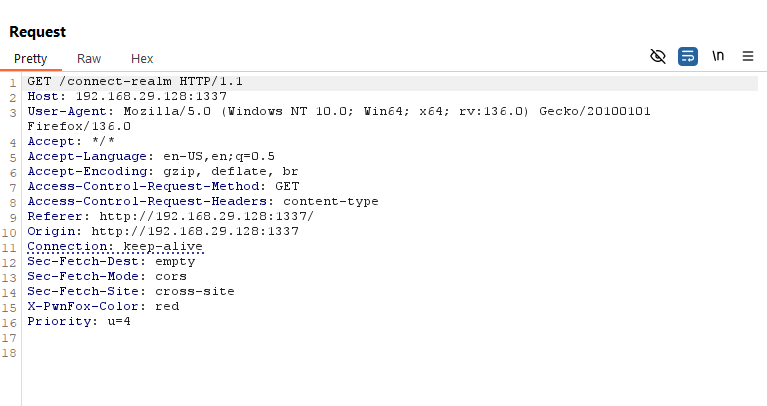The image size is (767, 406).
Task: Click the Accept-Language header line
Action: (150, 156)
